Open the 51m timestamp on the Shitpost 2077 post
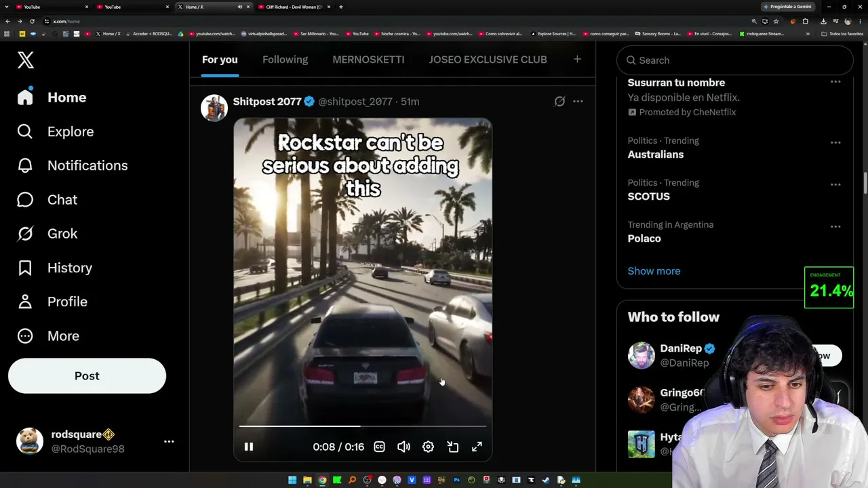The image size is (868, 488). 410,102
